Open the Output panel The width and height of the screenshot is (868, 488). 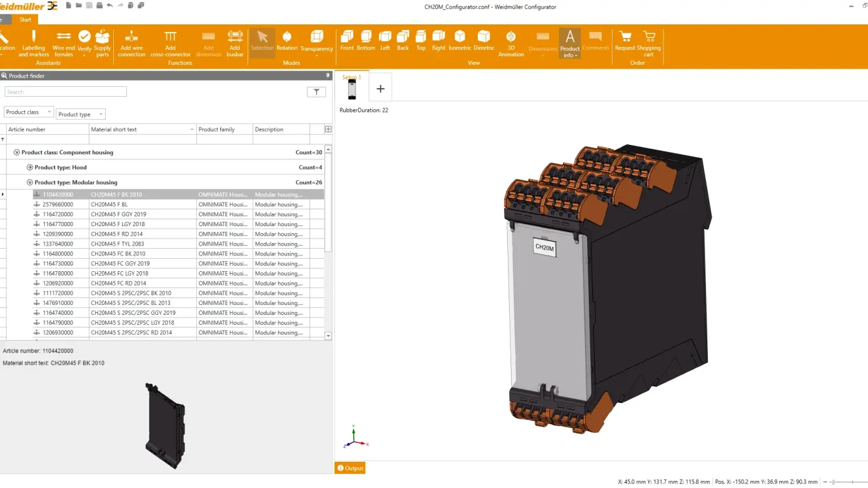tap(350, 468)
